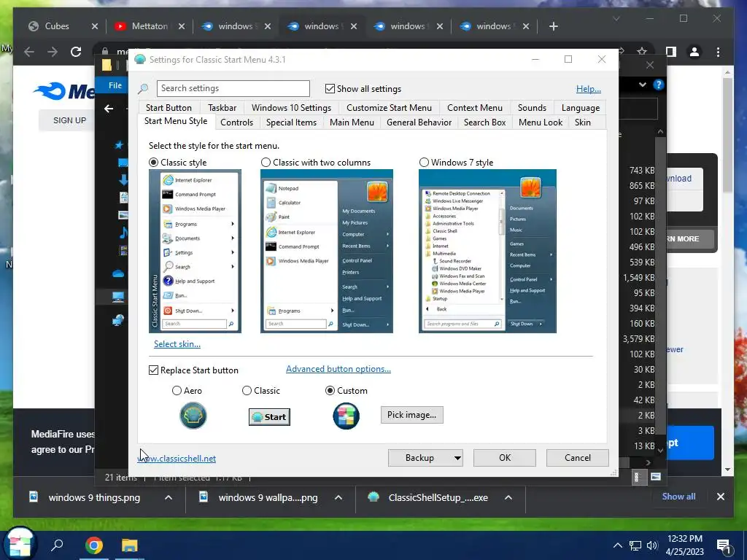Screen dimensions: 747x560
Task: Visit the www.classicshell.net link
Action: pyautogui.click(x=177, y=459)
